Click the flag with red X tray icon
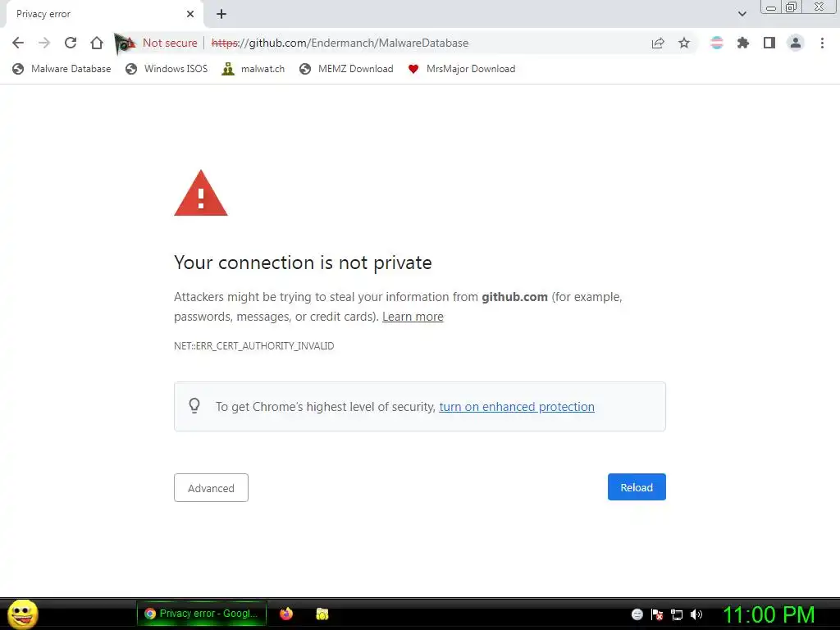Image resolution: width=840 pixels, height=630 pixels. (657, 614)
